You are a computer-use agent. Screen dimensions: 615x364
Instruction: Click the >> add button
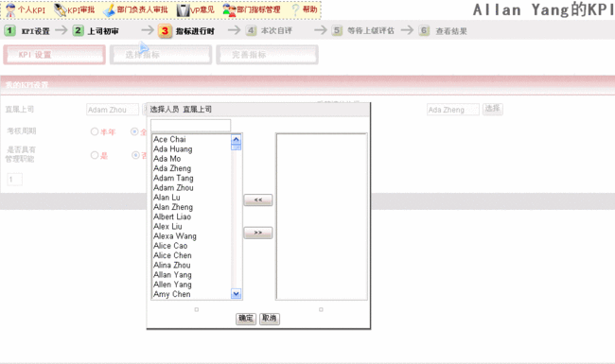tap(258, 233)
